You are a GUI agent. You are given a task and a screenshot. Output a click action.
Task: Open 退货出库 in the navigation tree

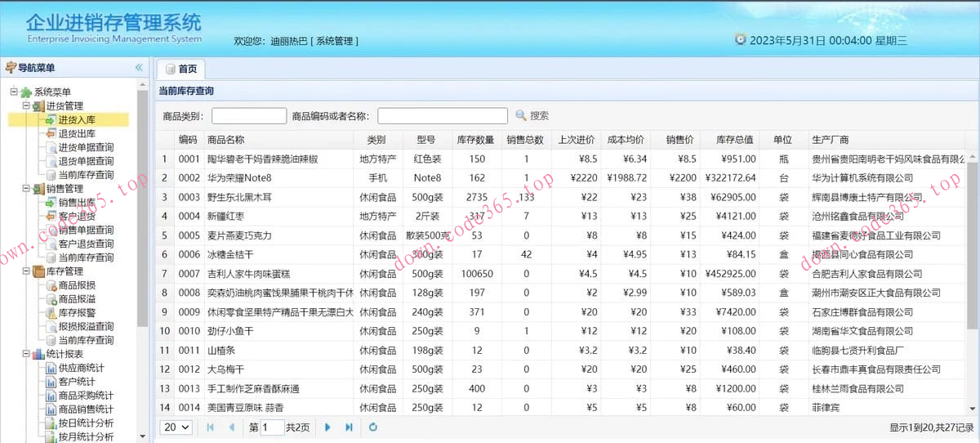click(75, 133)
